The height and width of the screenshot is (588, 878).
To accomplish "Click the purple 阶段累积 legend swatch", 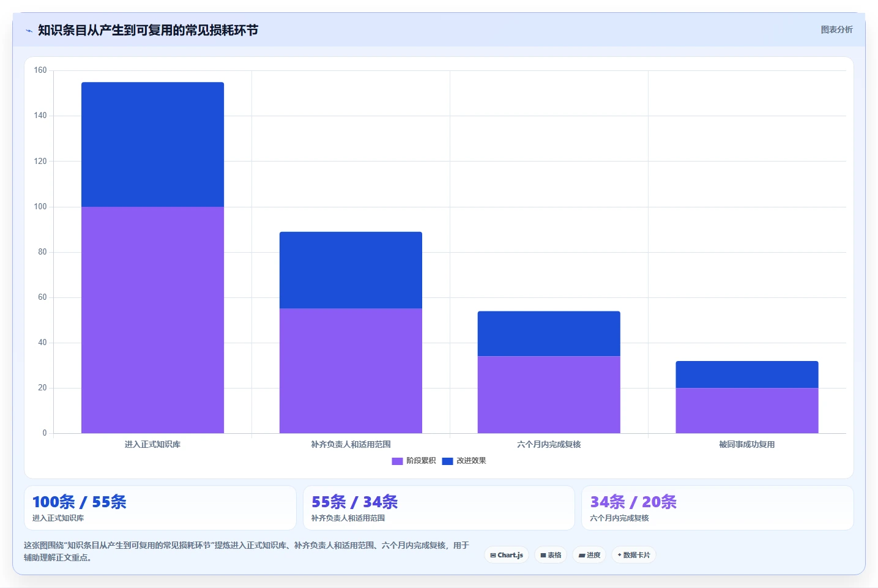I will 397,461.
